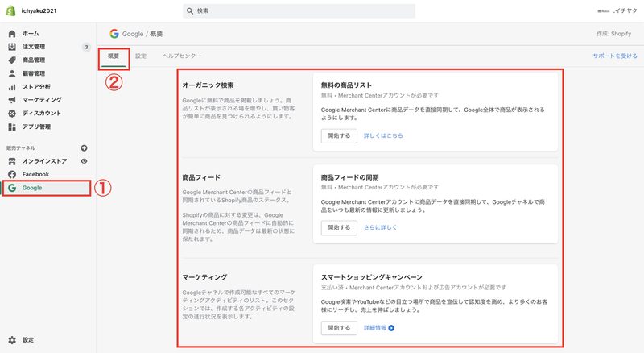This screenshot has width=644, height=353.
Task: Open Facebook sales channel
Action: click(35, 174)
